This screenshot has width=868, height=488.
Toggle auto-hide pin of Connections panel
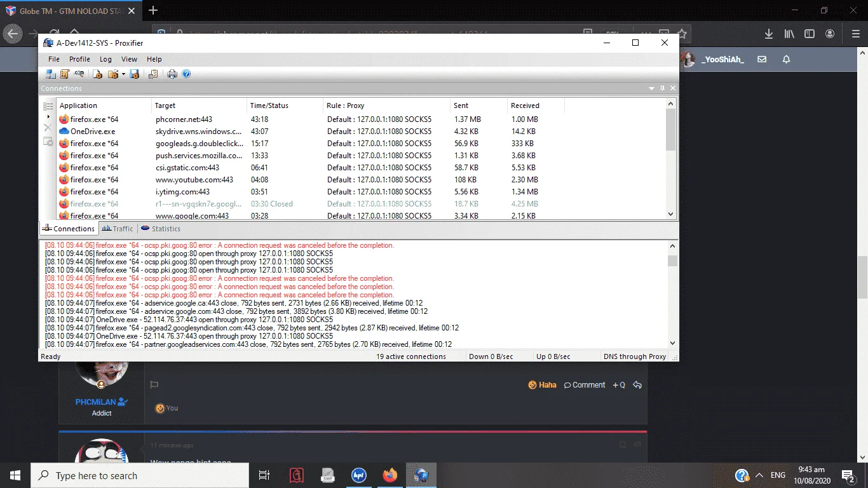click(x=662, y=88)
